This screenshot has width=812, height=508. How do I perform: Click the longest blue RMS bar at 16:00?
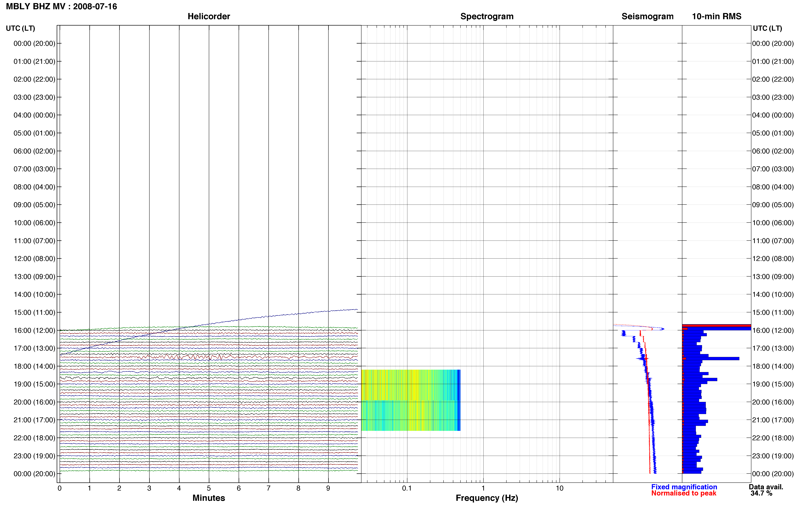tap(717, 329)
